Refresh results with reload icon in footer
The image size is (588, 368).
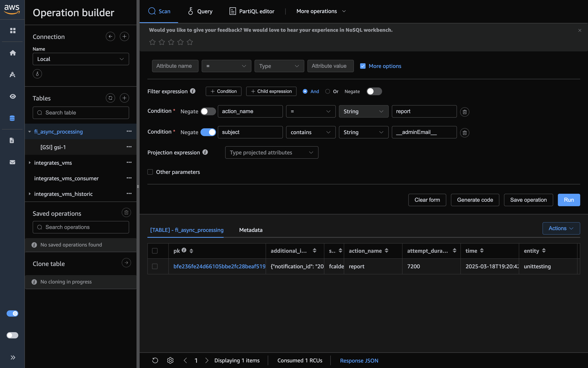(155, 360)
